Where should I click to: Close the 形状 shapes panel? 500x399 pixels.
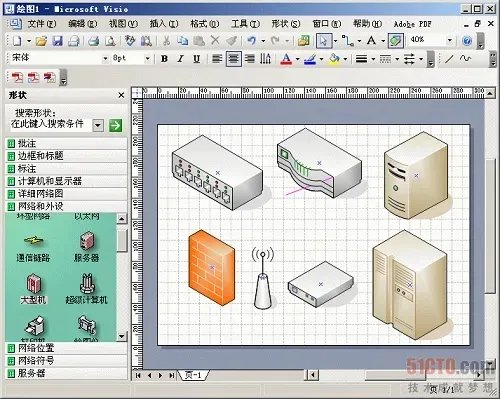(x=121, y=95)
